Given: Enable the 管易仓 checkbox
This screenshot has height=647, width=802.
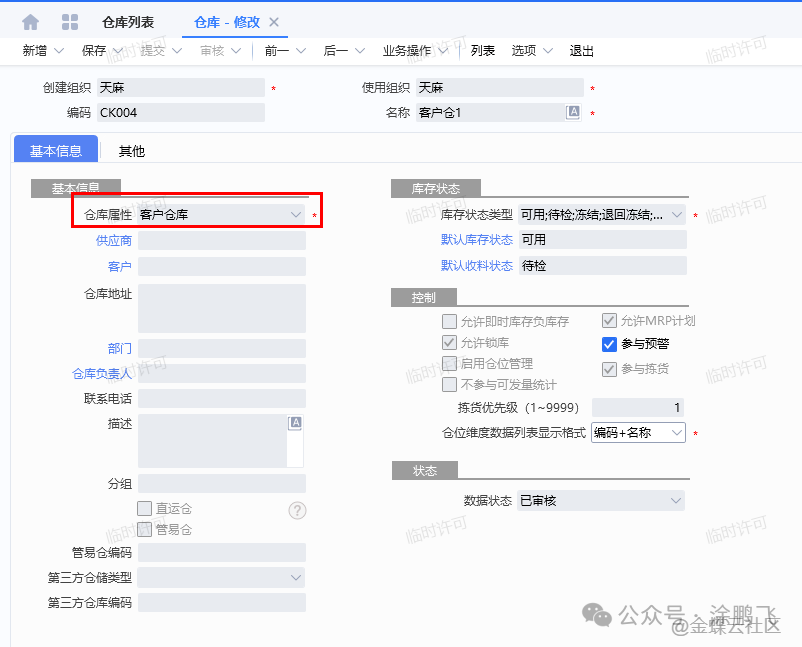Looking at the screenshot, I should pyautogui.click(x=145, y=529).
